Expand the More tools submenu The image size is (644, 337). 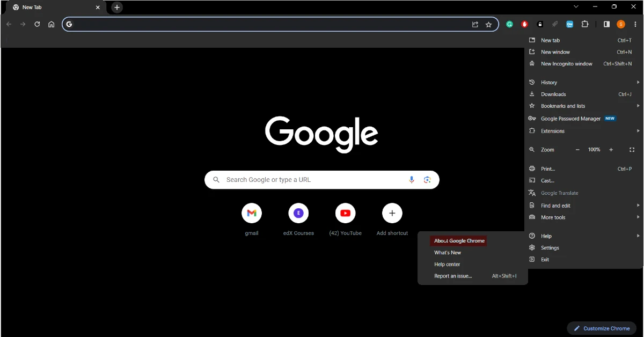[x=584, y=217]
